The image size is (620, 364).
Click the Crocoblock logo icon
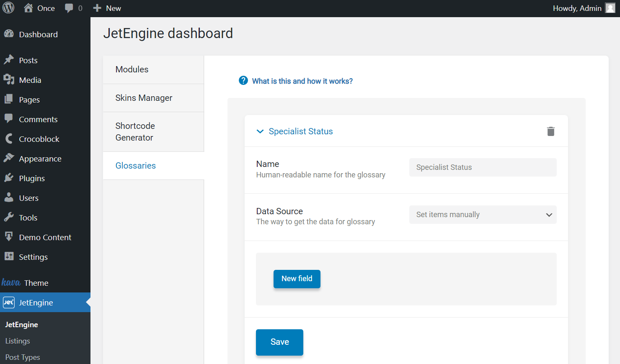(x=9, y=138)
